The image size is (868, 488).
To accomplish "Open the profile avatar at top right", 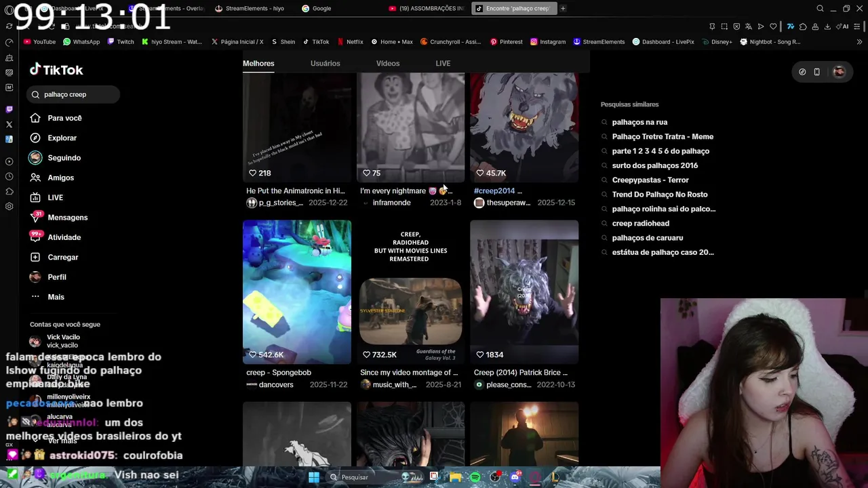I will coord(839,72).
